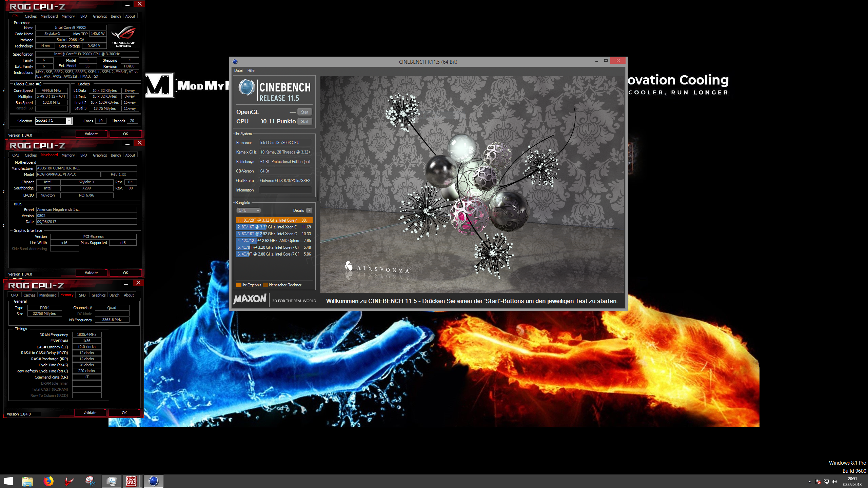Click OK in Mainboard CPU-Z window
This screenshot has width=868, height=488.
click(x=125, y=273)
